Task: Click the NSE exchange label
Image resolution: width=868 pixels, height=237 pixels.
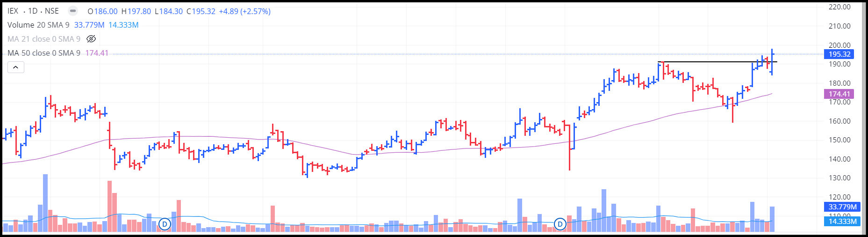Action: [x=52, y=11]
